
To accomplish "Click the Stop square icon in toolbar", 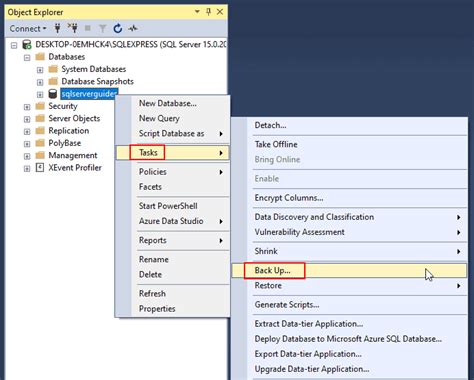I will (x=88, y=28).
